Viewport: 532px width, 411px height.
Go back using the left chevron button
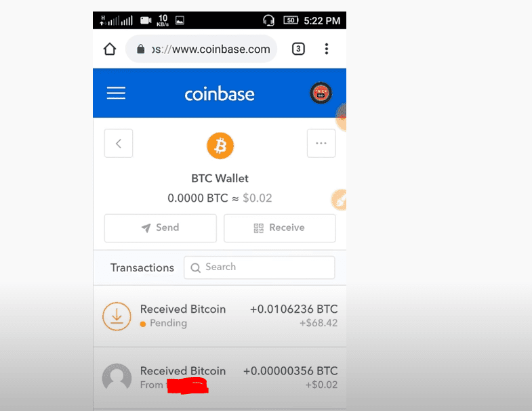(119, 143)
